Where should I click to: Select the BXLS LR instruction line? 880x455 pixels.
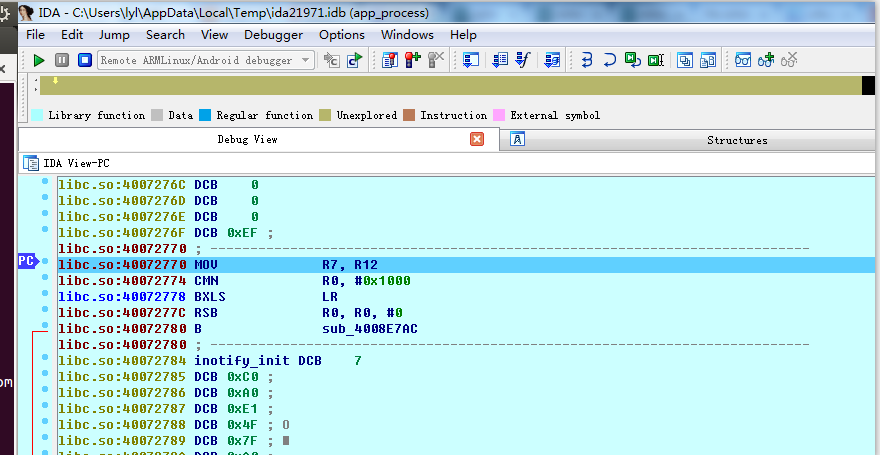(466, 297)
